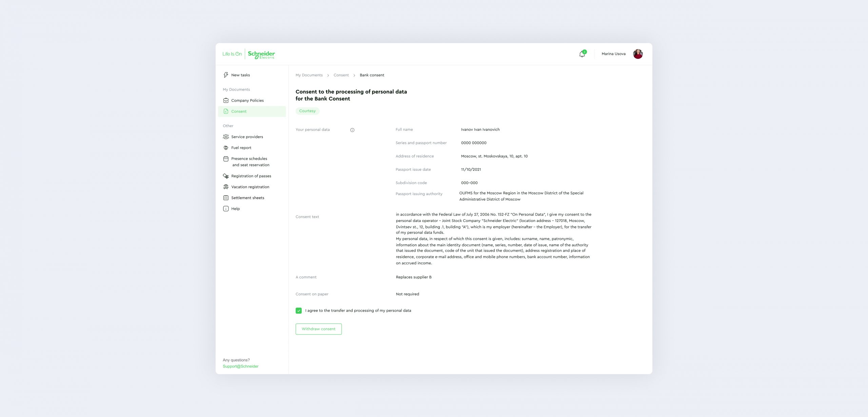The height and width of the screenshot is (417, 868).
Task: Click the notification bell icon
Action: pos(582,54)
